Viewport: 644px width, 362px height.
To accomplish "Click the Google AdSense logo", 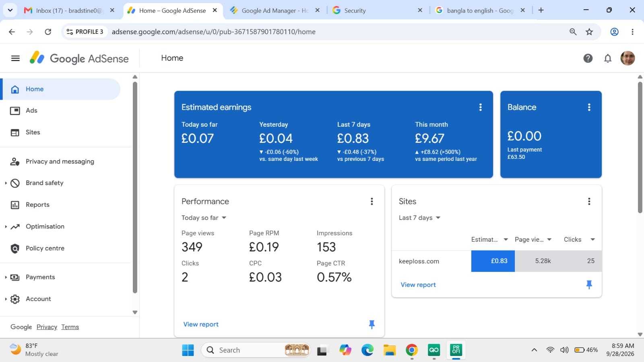I will (x=79, y=58).
